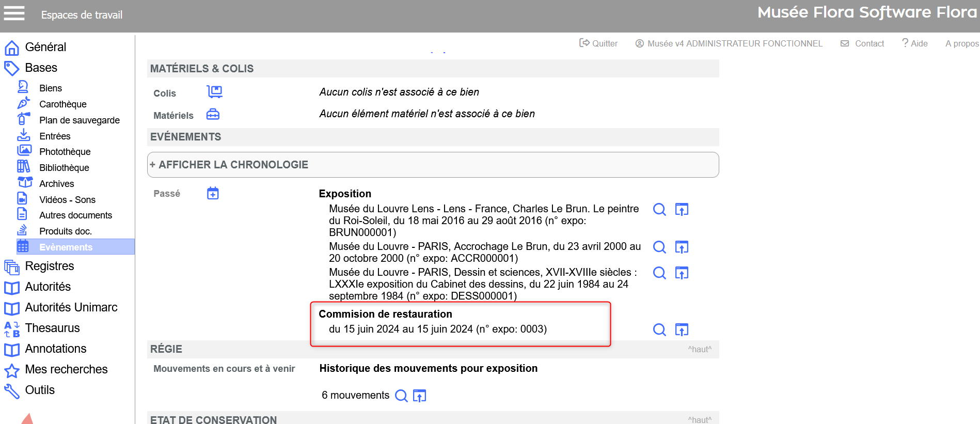The height and width of the screenshot is (424, 980).
Task: Click the Outils wrench icon
Action: click(12, 391)
